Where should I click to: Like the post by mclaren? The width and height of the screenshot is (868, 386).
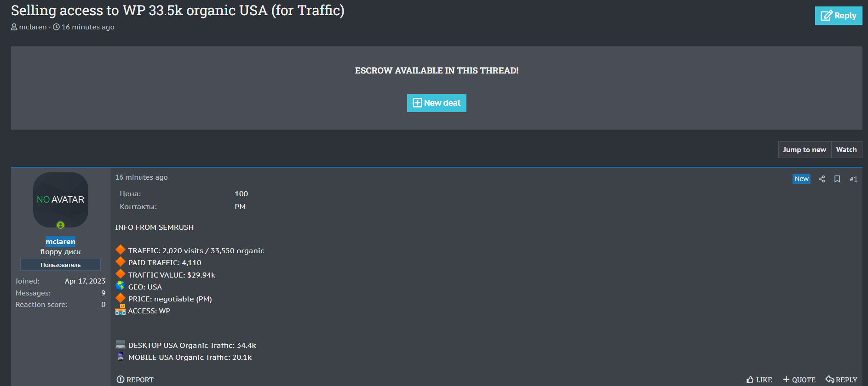(759, 380)
